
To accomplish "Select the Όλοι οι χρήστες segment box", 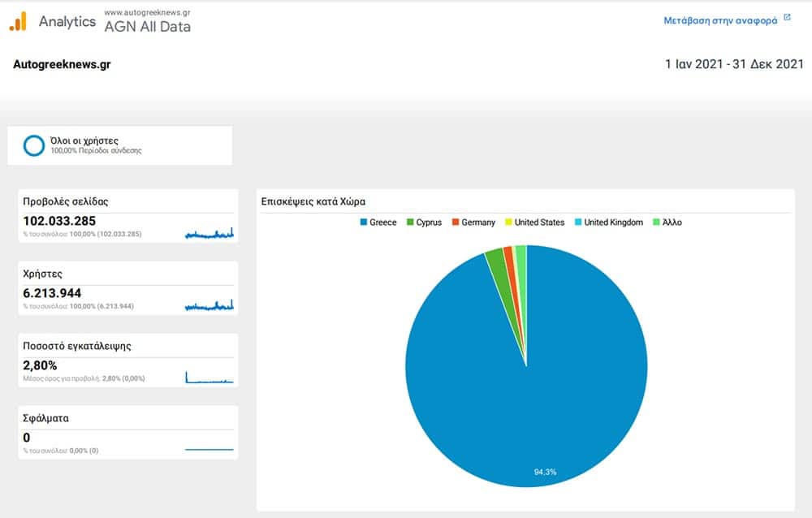I will (119, 145).
